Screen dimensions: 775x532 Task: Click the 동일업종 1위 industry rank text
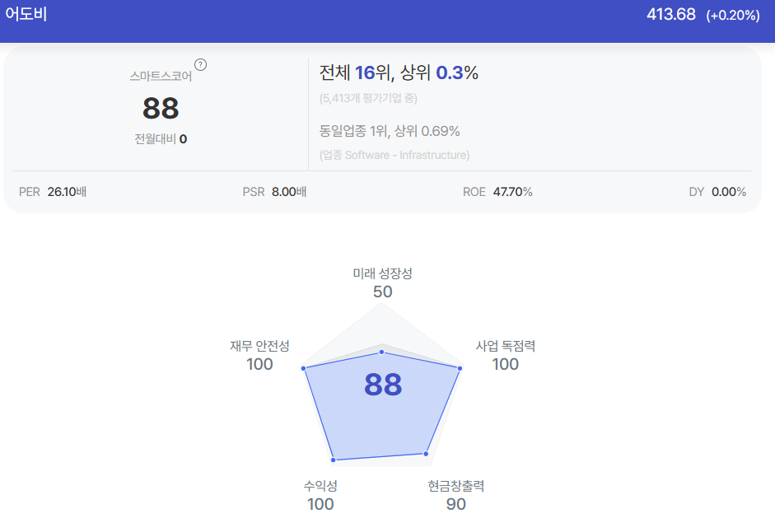(353, 131)
